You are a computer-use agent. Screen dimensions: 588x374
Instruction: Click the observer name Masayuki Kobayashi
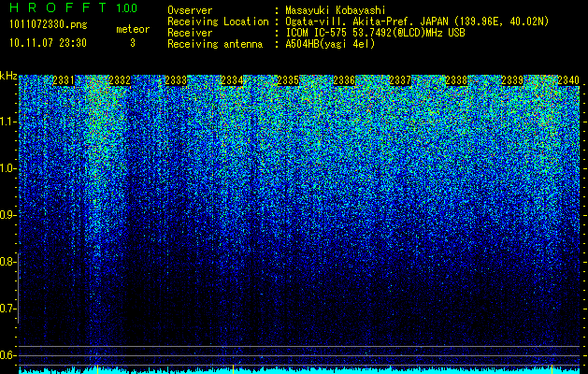[x=336, y=10]
